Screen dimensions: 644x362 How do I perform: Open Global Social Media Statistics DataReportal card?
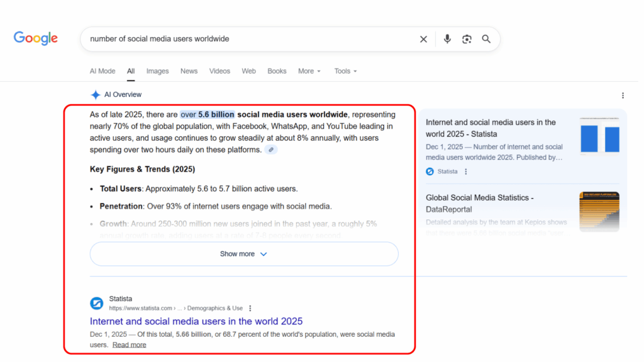click(480, 204)
